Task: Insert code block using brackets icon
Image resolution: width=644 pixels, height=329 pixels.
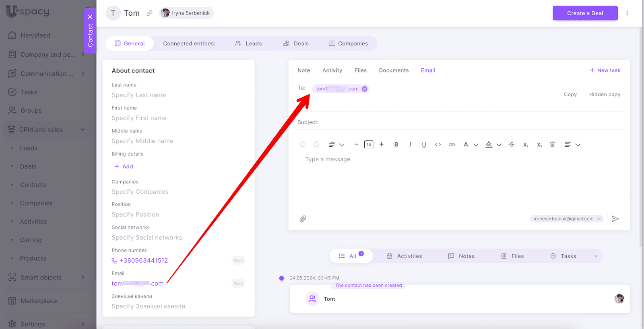Action: click(x=438, y=145)
